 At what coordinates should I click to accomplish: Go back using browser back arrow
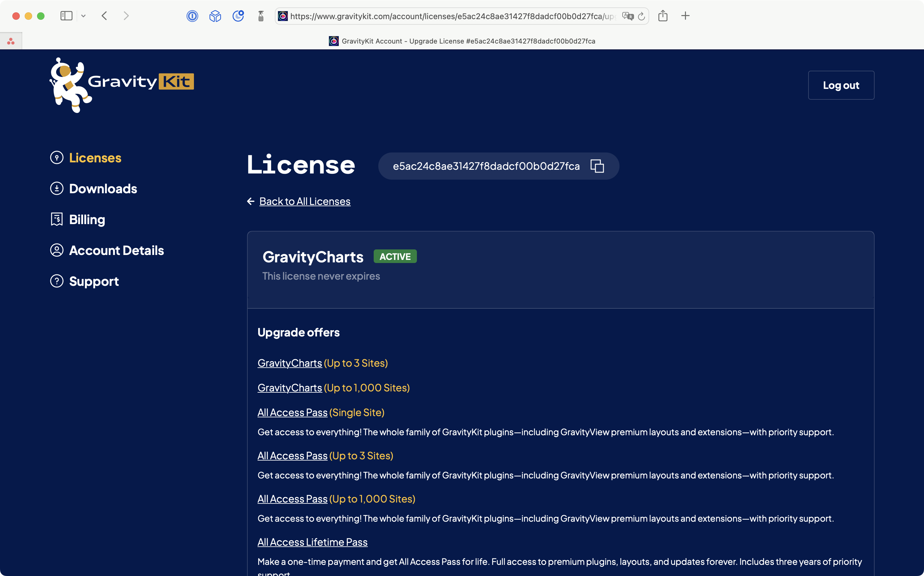tap(104, 16)
